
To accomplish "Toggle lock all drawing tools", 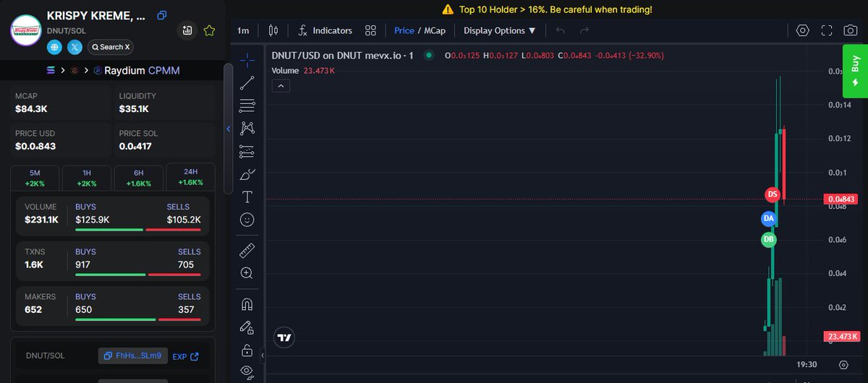I will pos(247,350).
